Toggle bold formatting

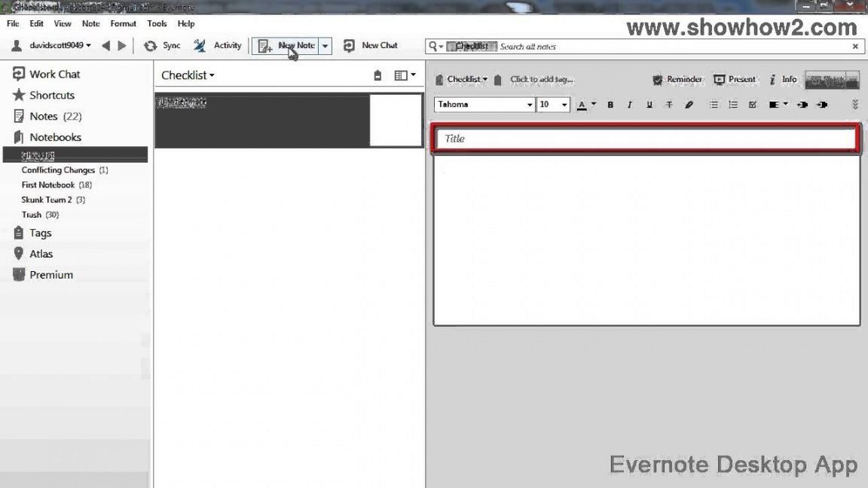(x=610, y=105)
